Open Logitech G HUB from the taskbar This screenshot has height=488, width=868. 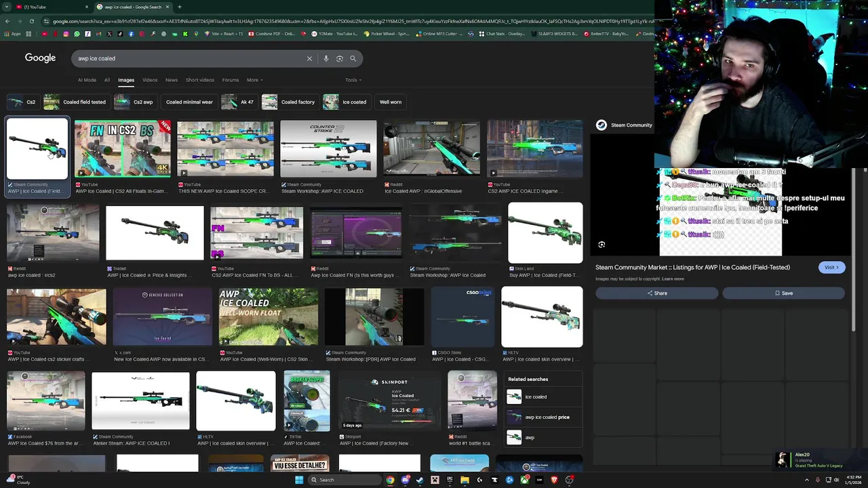point(479,480)
